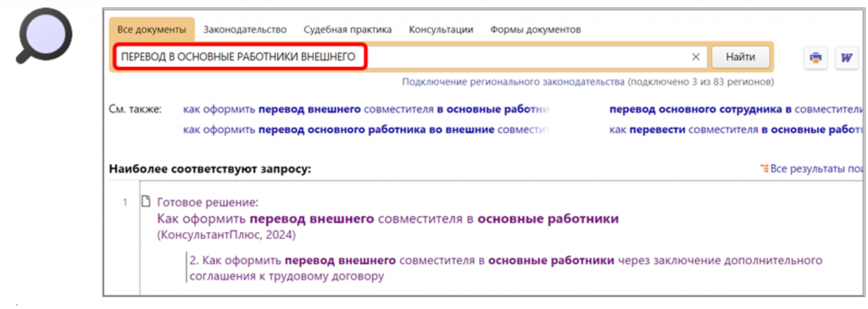Click 'Наиболее соответствуют запросу:' heading
The width and height of the screenshot is (868, 309).
(x=210, y=168)
